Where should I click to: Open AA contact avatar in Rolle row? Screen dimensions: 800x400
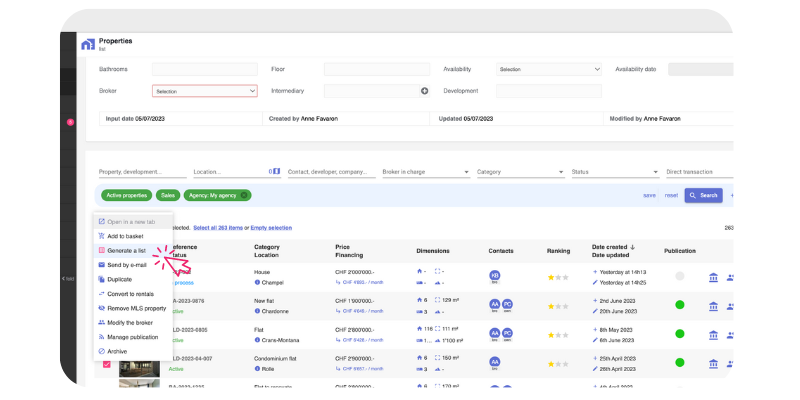click(x=494, y=362)
